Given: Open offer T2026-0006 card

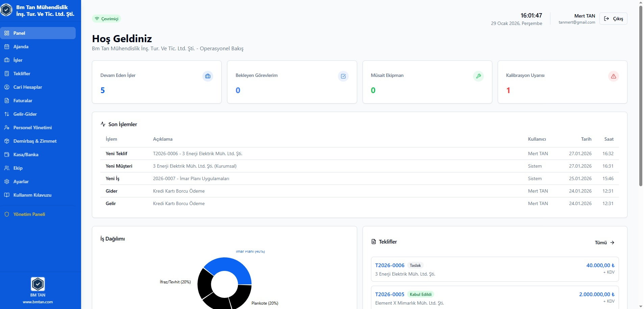Looking at the screenshot, I should (x=495, y=269).
